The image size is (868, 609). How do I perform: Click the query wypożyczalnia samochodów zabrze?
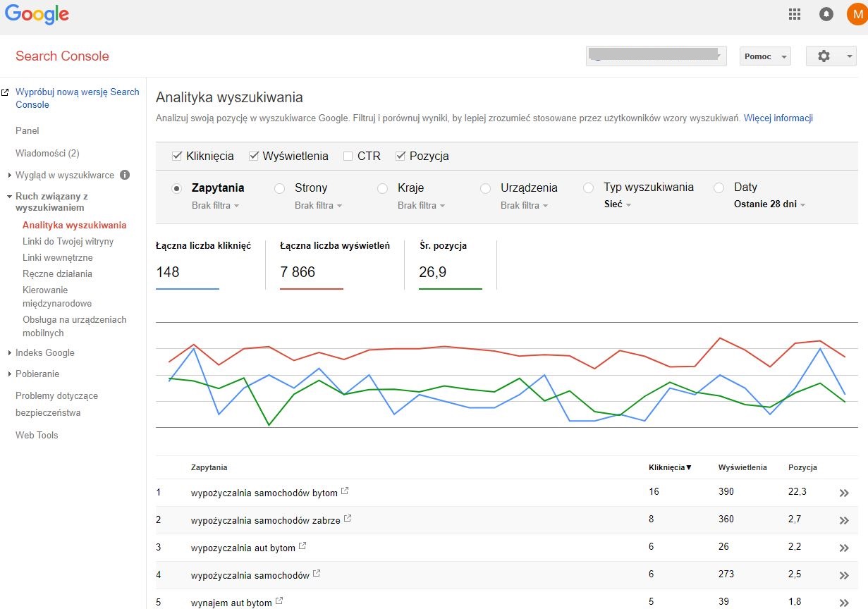click(266, 520)
